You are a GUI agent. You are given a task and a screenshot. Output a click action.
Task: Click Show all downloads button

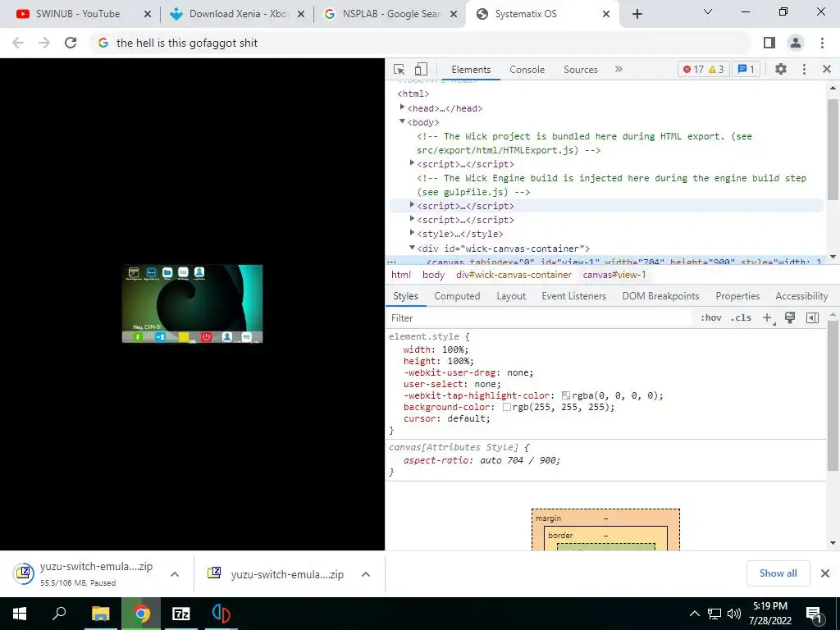[778, 573]
